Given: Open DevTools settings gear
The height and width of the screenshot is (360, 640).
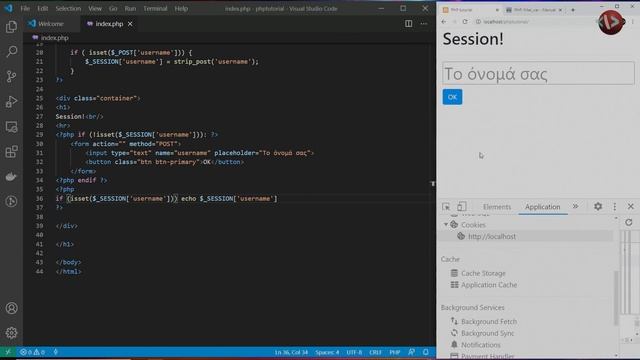Looking at the screenshot, I should [x=598, y=207].
